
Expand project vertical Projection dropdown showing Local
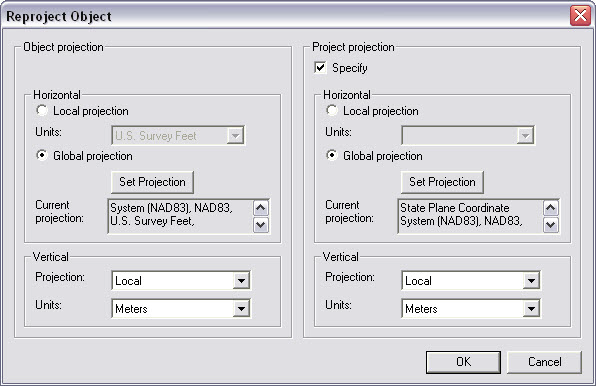[x=471, y=281]
